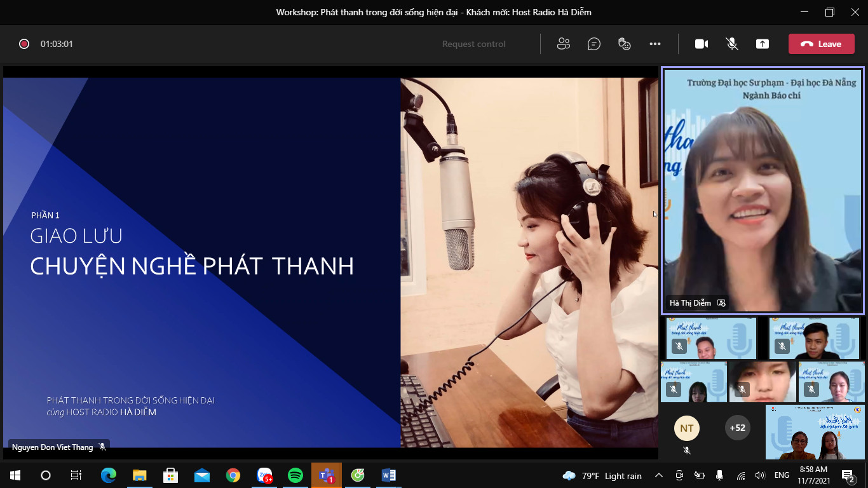The width and height of the screenshot is (868, 488).
Task: Open the notification center with 2 alerts
Action: (848, 476)
